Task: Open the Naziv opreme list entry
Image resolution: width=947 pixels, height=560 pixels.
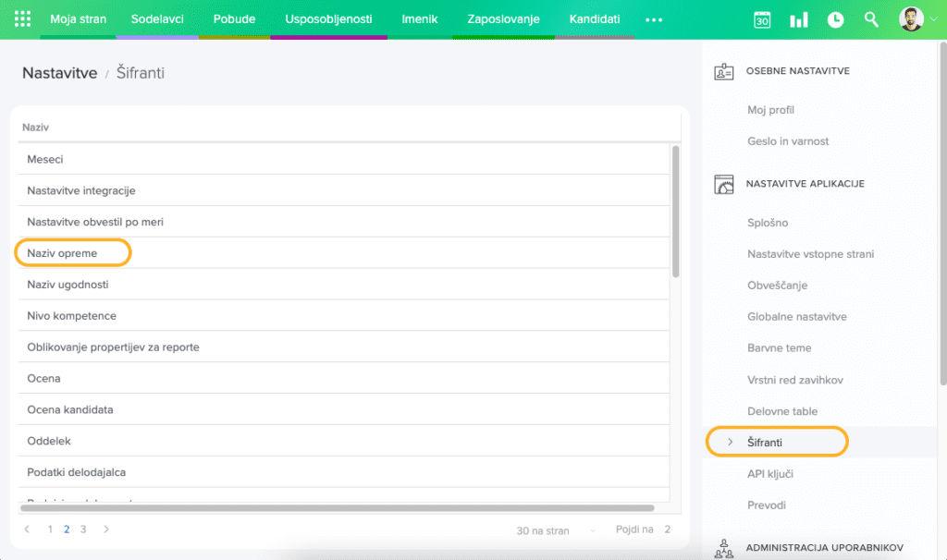Action: pyautogui.click(x=63, y=253)
